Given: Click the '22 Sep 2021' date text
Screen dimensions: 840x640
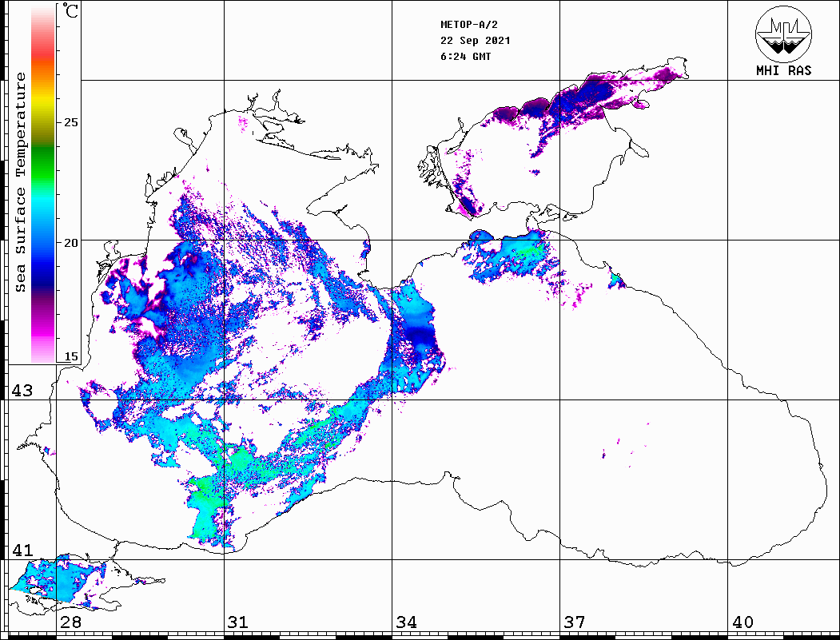Looking at the screenshot, I should pos(476,41).
